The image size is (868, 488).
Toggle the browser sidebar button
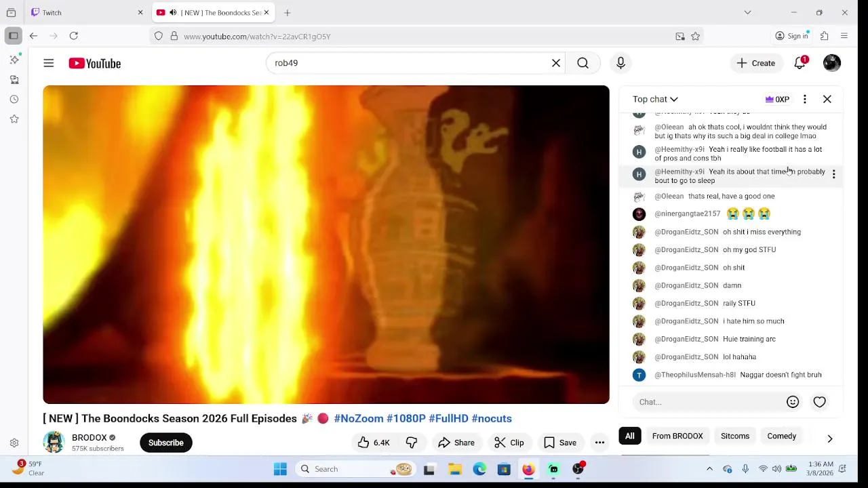point(13,36)
